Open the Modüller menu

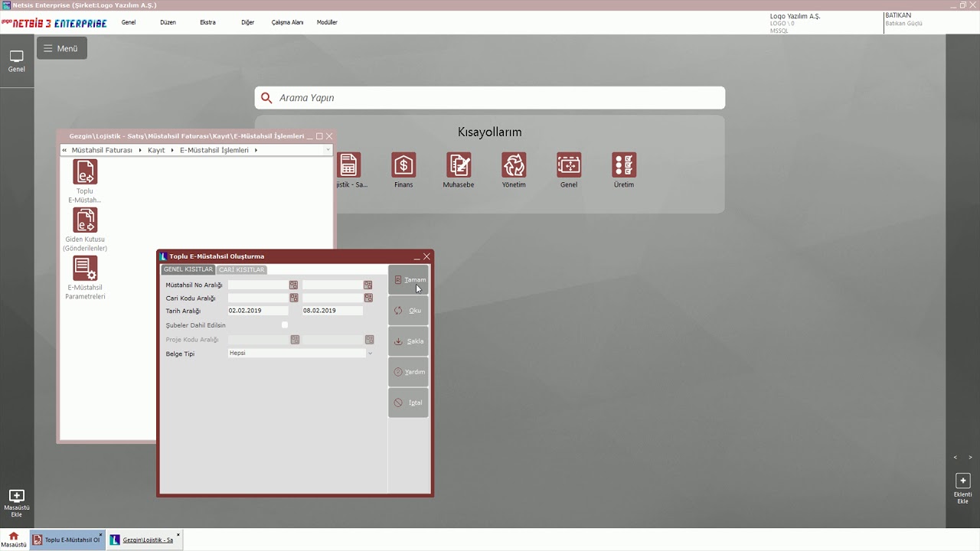coord(327,22)
